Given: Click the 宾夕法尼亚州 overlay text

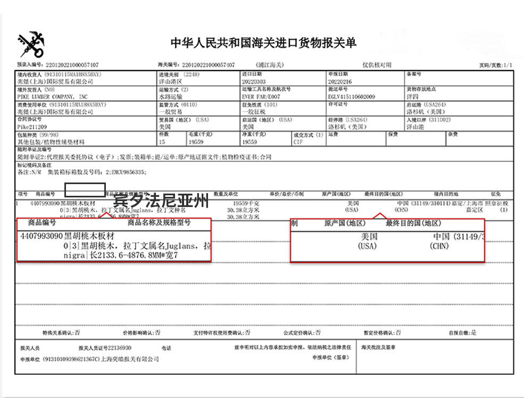Looking at the screenshot, I should [x=161, y=202].
